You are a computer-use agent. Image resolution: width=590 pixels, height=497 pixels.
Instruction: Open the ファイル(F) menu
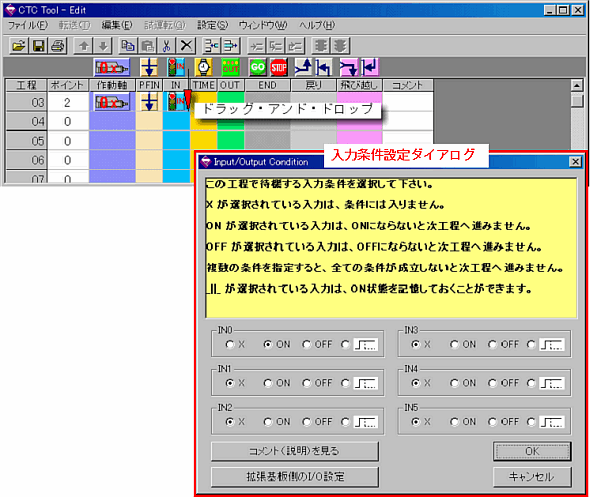pyautogui.click(x=28, y=25)
